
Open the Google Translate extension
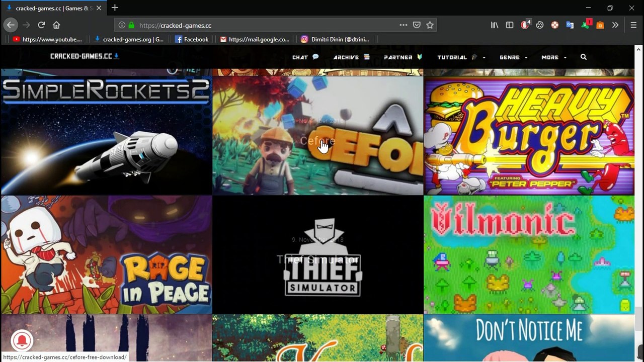coord(570,25)
